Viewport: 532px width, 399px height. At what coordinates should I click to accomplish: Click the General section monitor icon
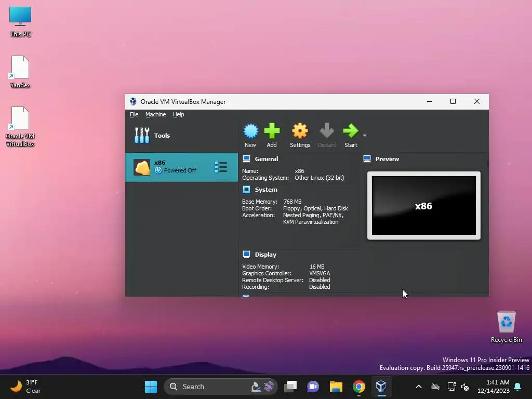(247, 159)
